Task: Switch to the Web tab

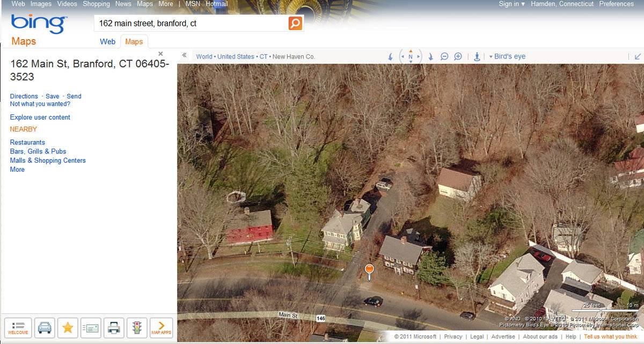Action: pos(108,41)
